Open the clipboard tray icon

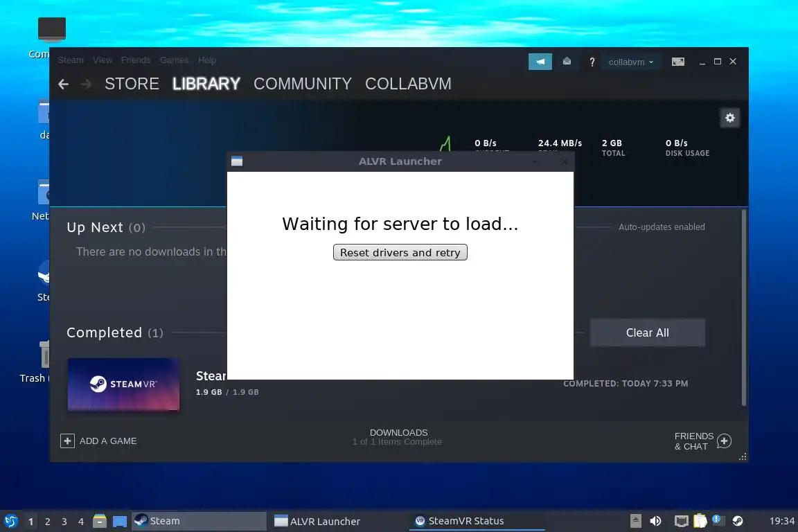[x=700, y=521]
